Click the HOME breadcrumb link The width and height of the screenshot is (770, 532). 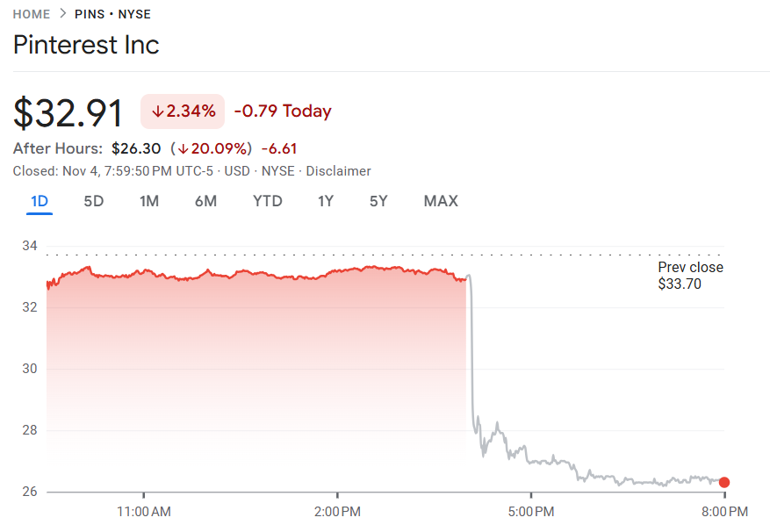click(32, 14)
